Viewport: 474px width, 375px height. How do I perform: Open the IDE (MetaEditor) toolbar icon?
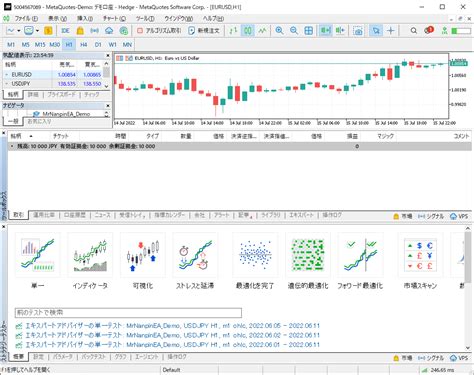coord(65,31)
